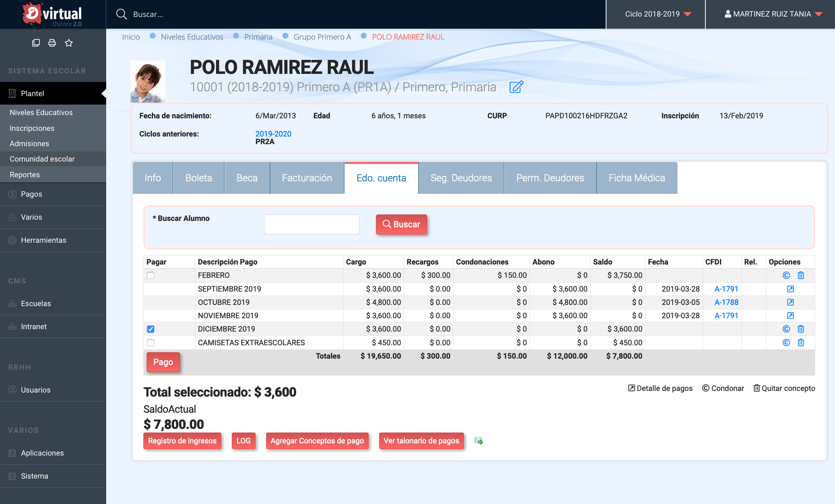Image resolution: width=835 pixels, height=504 pixels.
Task: Click the favorite star icon in sidebar
Action: tap(69, 43)
